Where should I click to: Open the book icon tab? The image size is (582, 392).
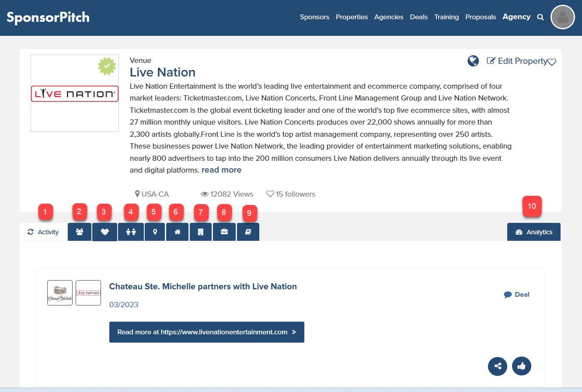(x=248, y=232)
